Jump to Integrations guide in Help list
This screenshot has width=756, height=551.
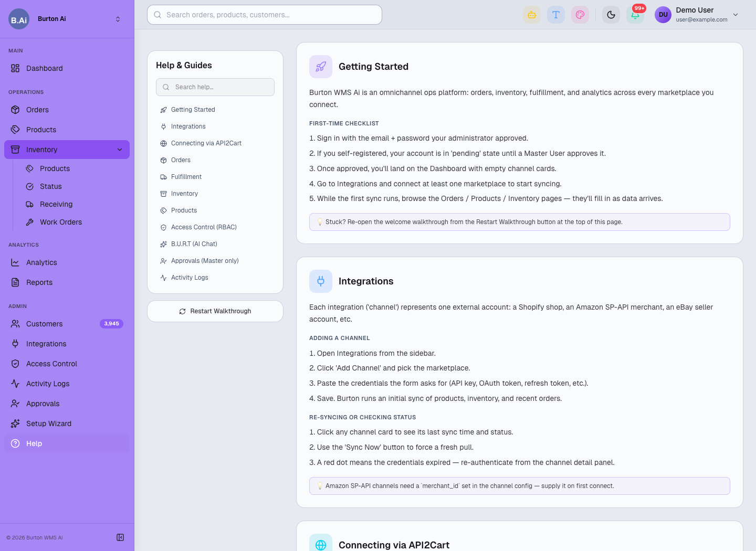(215, 126)
